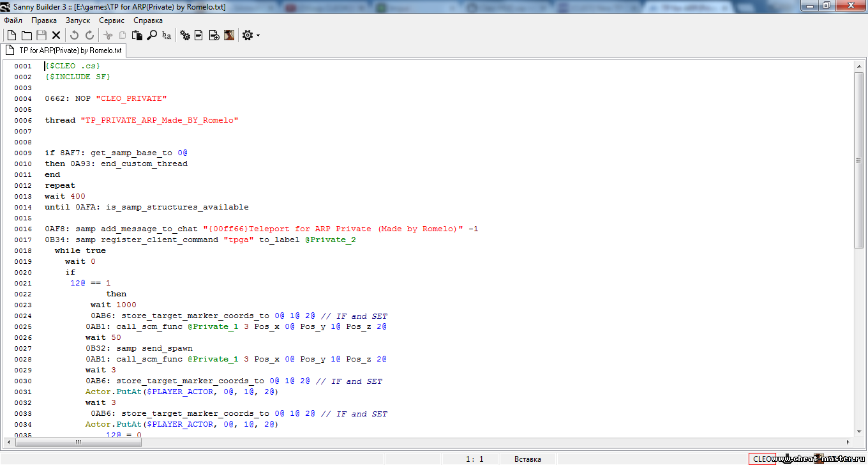Compile script with double gears icon
Viewport: 868px width, 465px height.
click(185, 36)
